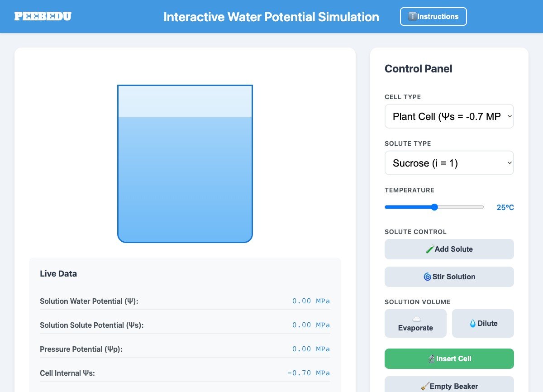Click the swirl icon on Stir Solution
543x392 pixels.
[x=428, y=277]
